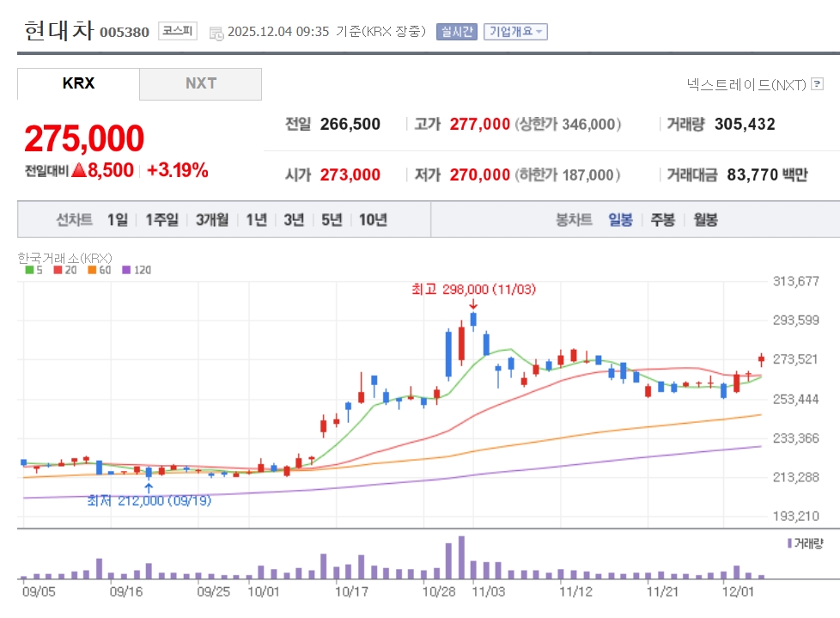This screenshot has width=840, height=618.
Task: Click the 최고 298,000 red arrow marker
Action: 473,304
